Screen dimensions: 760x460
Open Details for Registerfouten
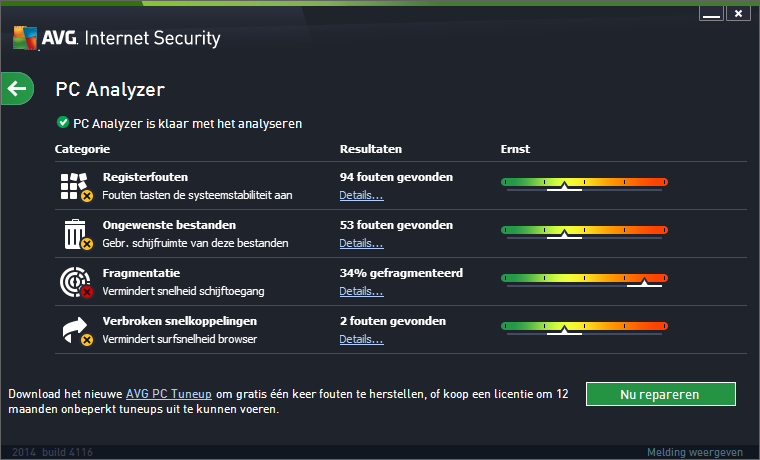[x=361, y=195]
